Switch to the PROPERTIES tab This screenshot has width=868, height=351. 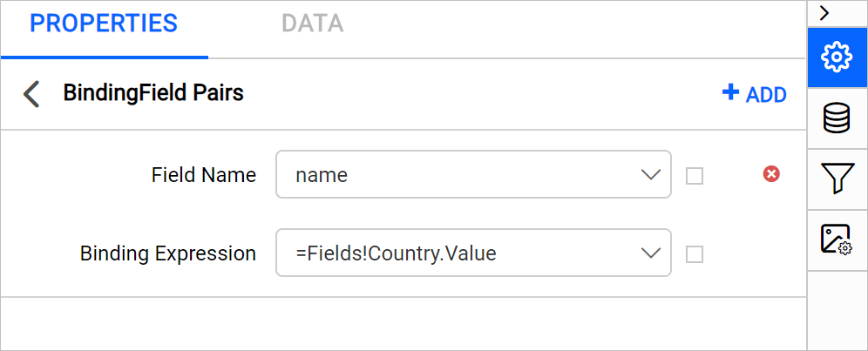pyautogui.click(x=104, y=24)
